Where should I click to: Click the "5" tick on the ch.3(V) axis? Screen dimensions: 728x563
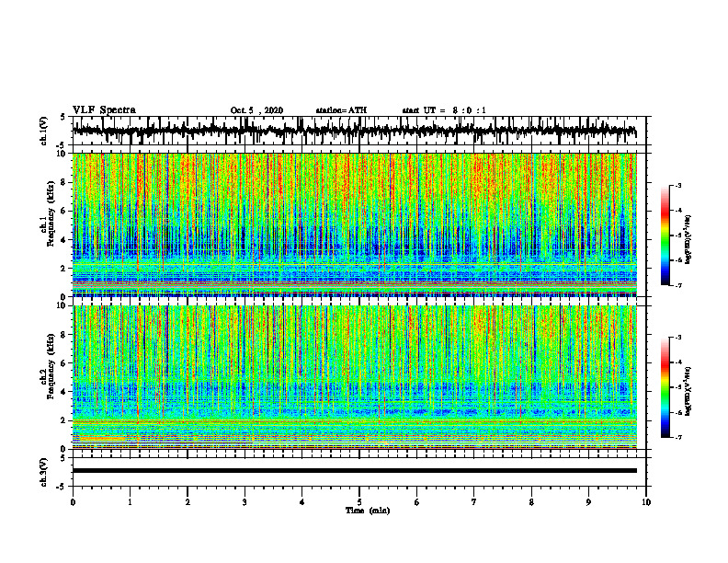pos(63,458)
